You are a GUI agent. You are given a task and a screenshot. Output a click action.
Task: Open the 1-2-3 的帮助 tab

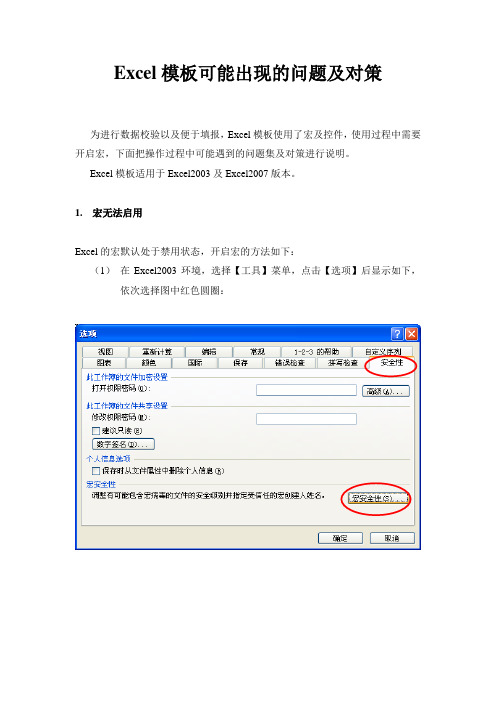point(316,352)
